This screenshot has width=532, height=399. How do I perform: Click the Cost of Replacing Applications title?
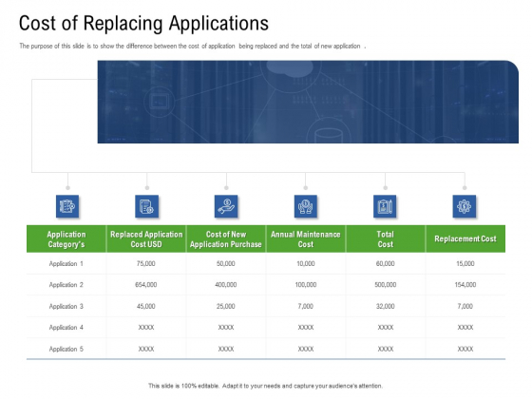pyautogui.click(x=143, y=24)
